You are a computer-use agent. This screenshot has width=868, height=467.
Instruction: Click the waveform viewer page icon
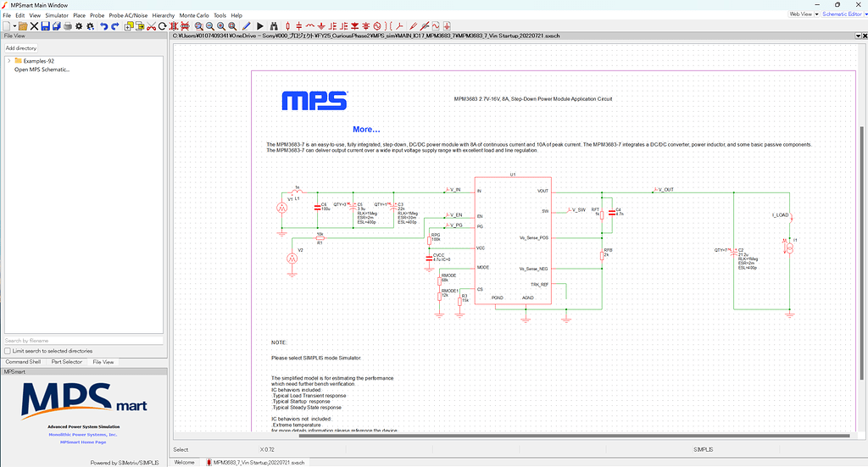(x=436, y=26)
